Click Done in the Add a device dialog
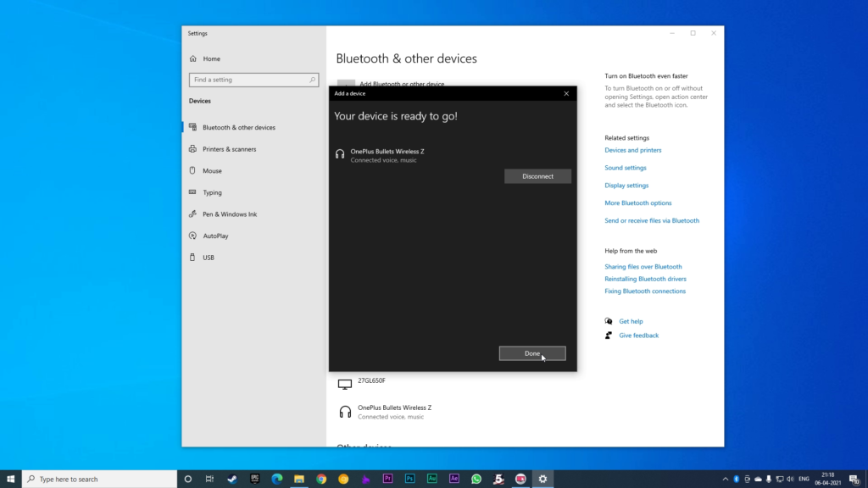The height and width of the screenshot is (488, 868). (x=532, y=353)
